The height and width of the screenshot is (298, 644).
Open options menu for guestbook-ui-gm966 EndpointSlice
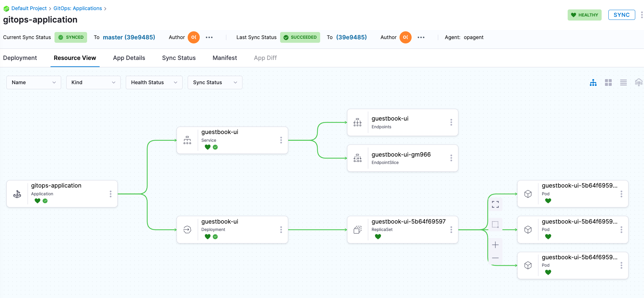[x=451, y=158]
